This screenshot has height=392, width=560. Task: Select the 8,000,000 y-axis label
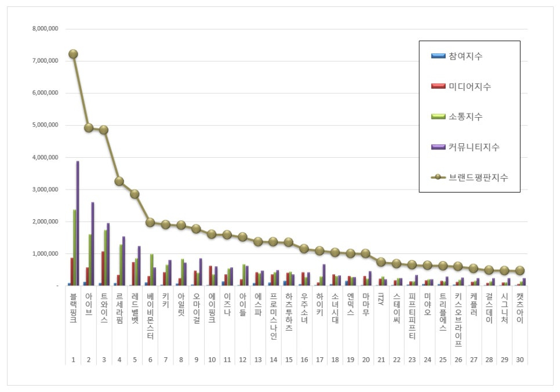point(49,29)
